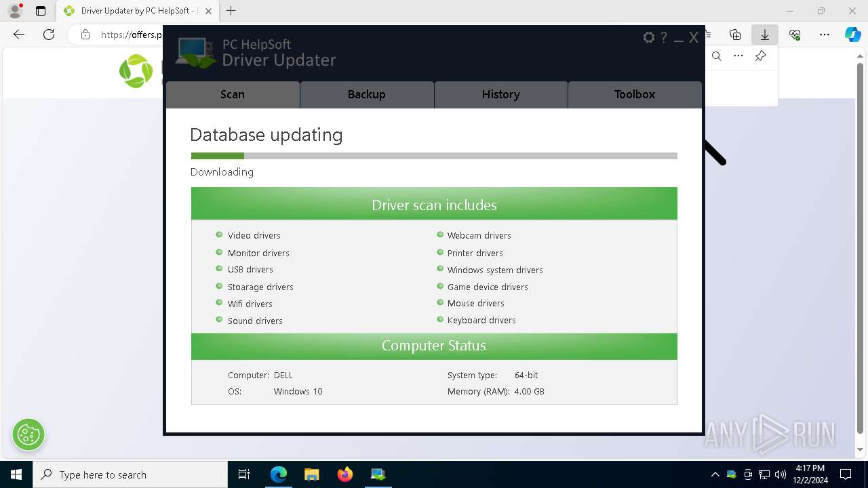This screenshot has width=868, height=488.
Task: Open more options in downloads panel
Action: tap(738, 56)
